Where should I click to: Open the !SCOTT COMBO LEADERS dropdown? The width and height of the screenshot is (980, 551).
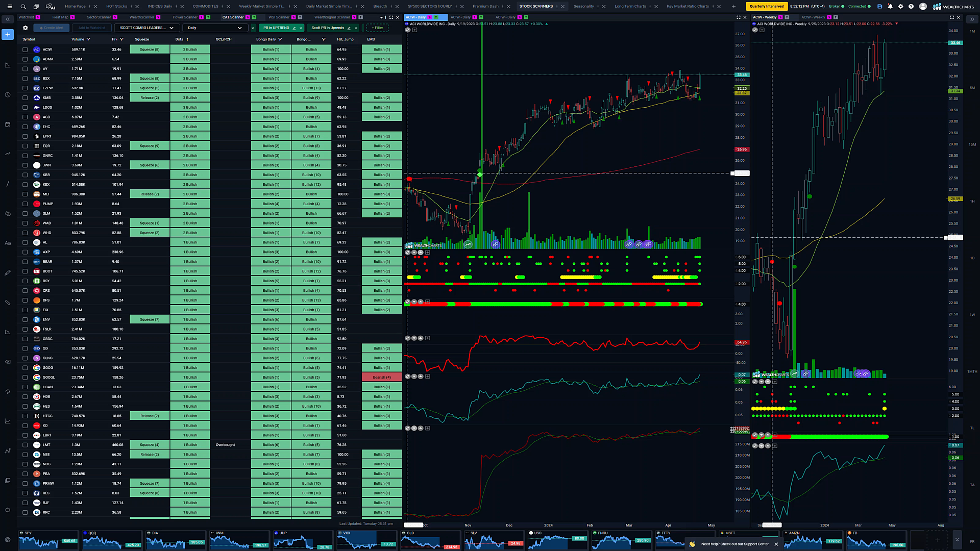pyautogui.click(x=146, y=28)
